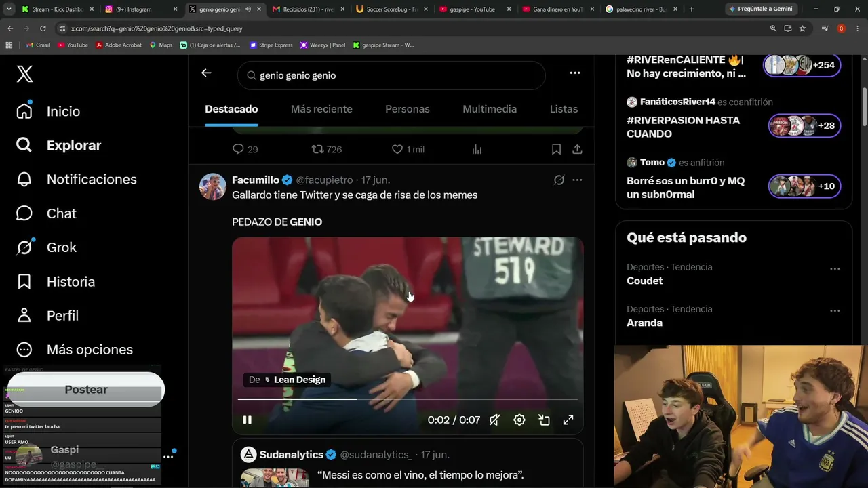Open Perfil in sidebar
The height and width of the screenshot is (488, 868).
coord(47,315)
